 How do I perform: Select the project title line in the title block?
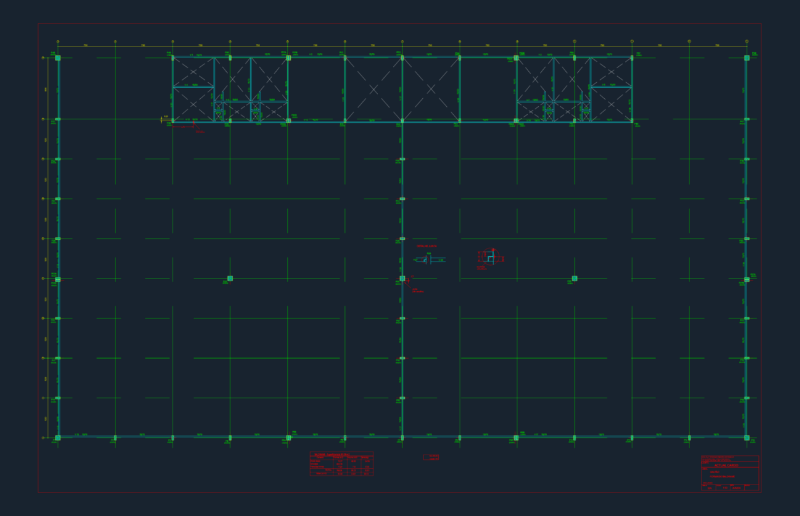(727, 466)
